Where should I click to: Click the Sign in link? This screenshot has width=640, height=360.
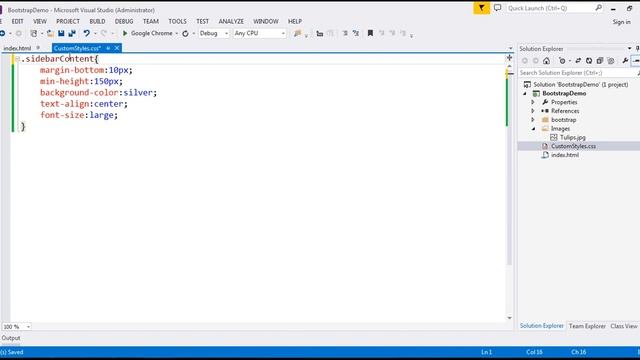tap(622, 22)
